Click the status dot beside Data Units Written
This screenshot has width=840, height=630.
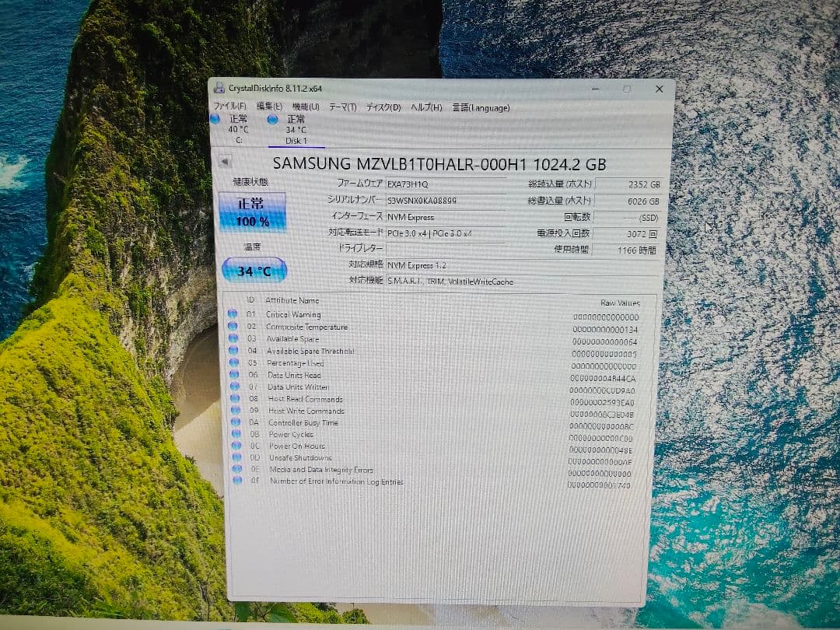(x=233, y=387)
